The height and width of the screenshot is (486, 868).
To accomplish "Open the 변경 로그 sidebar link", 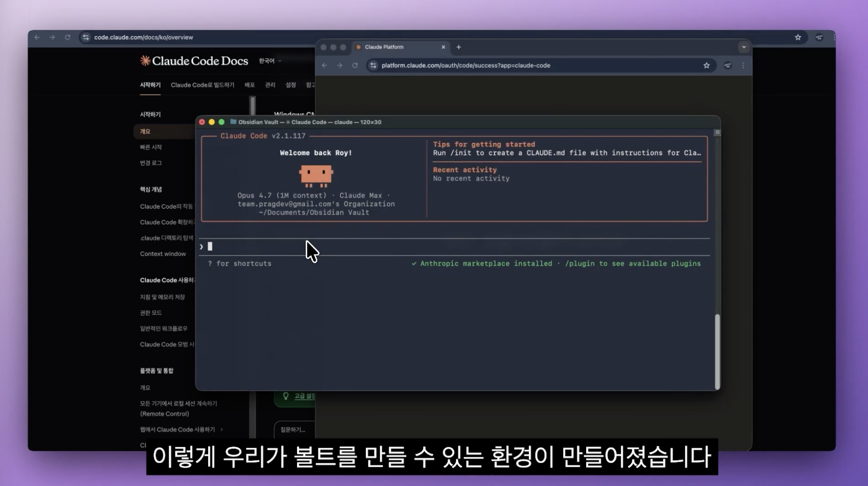I will [151, 163].
